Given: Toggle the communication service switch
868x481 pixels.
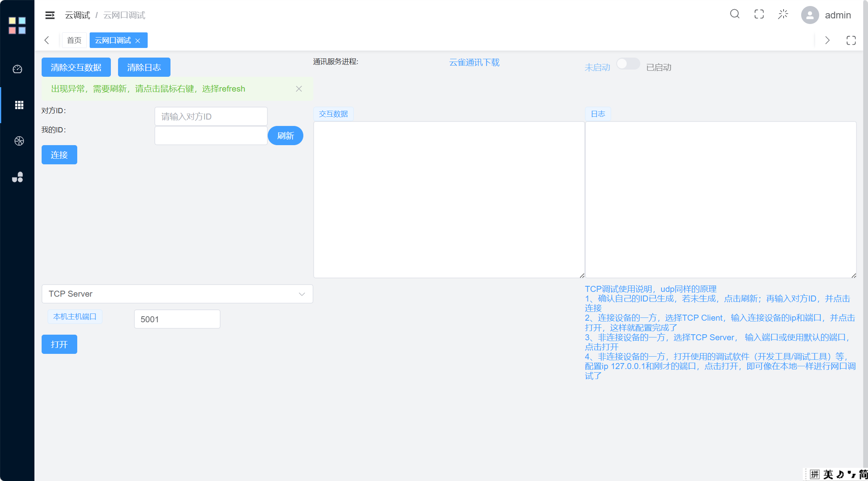Looking at the screenshot, I should point(627,64).
